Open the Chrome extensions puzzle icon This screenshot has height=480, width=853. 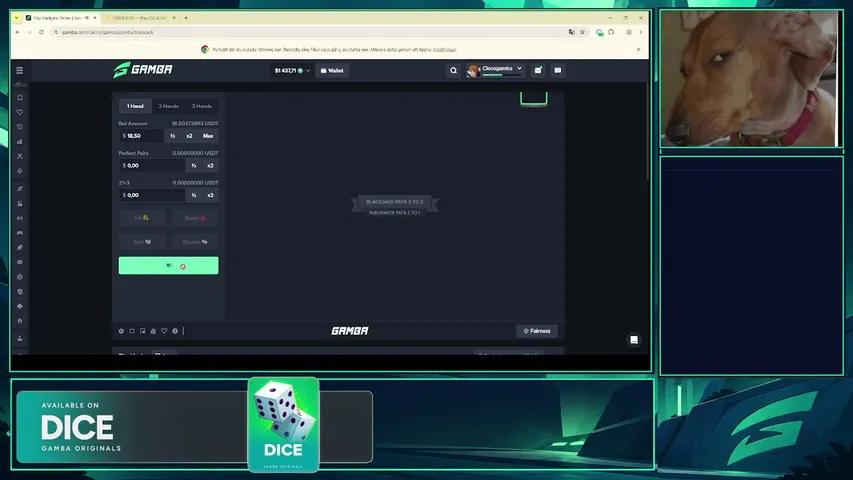(611, 32)
